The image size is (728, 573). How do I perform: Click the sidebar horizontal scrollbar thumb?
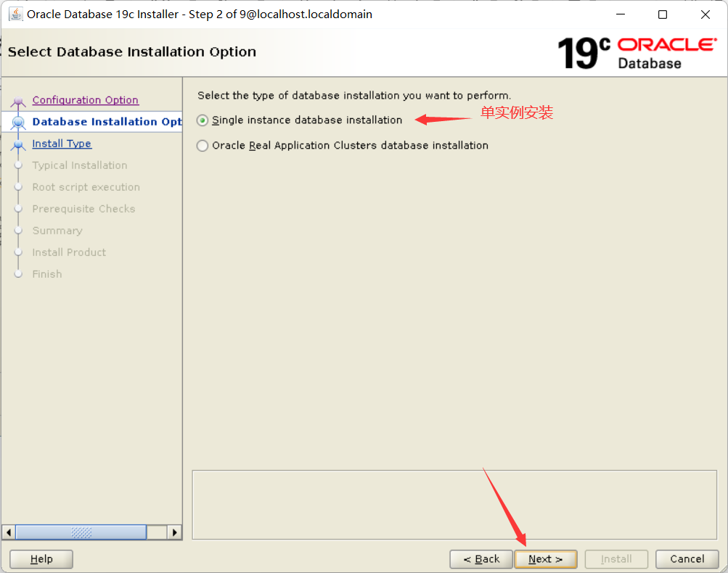click(x=81, y=532)
